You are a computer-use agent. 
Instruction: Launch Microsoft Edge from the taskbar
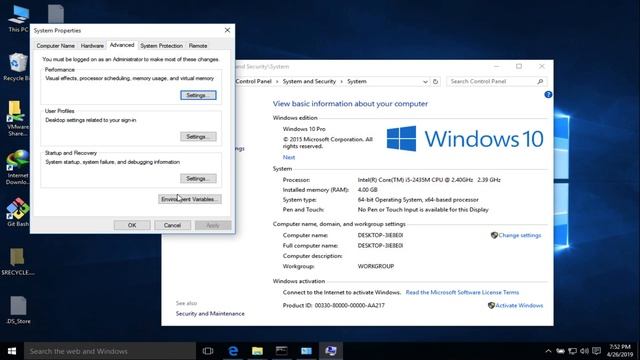coord(233,351)
